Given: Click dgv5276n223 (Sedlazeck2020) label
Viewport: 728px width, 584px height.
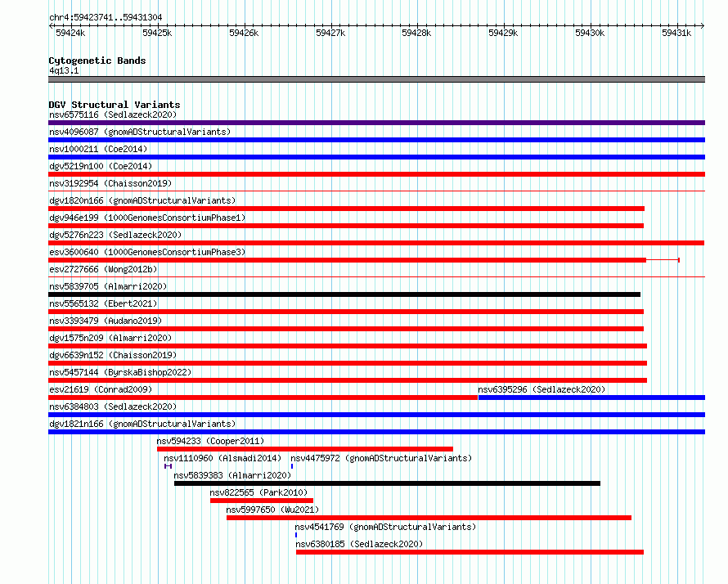Looking at the screenshot, I should point(115,235).
